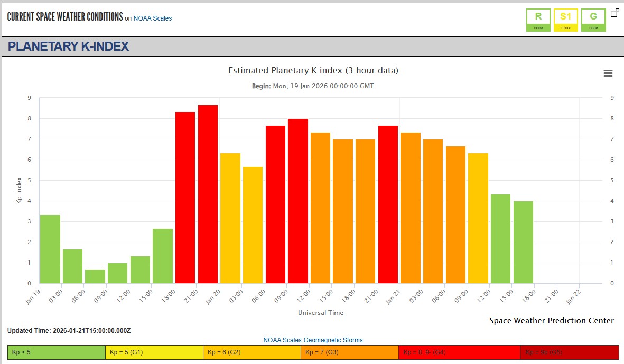Select the R scale indicator box

pos(538,20)
